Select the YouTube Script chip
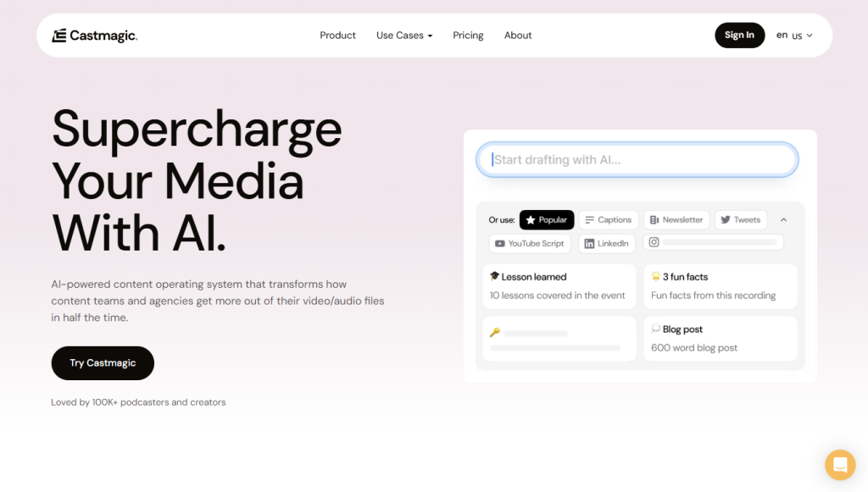 pyautogui.click(x=529, y=243)
